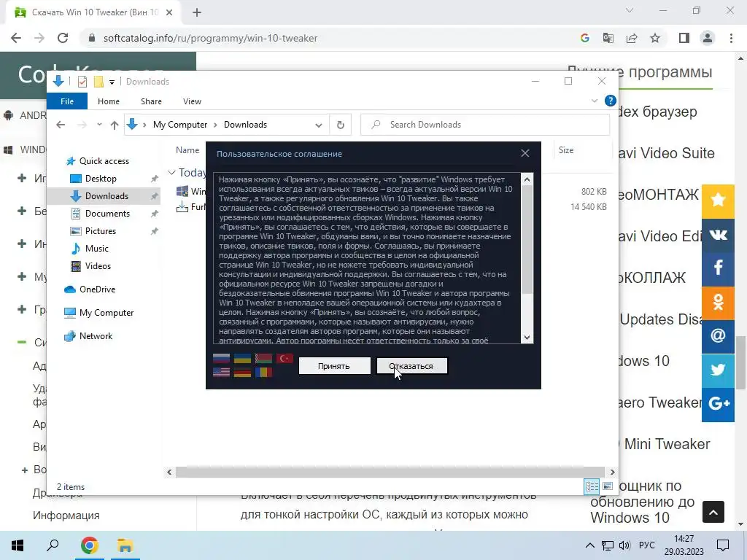
Task: Click Chrome back arrow
Action: coord(16,38)
